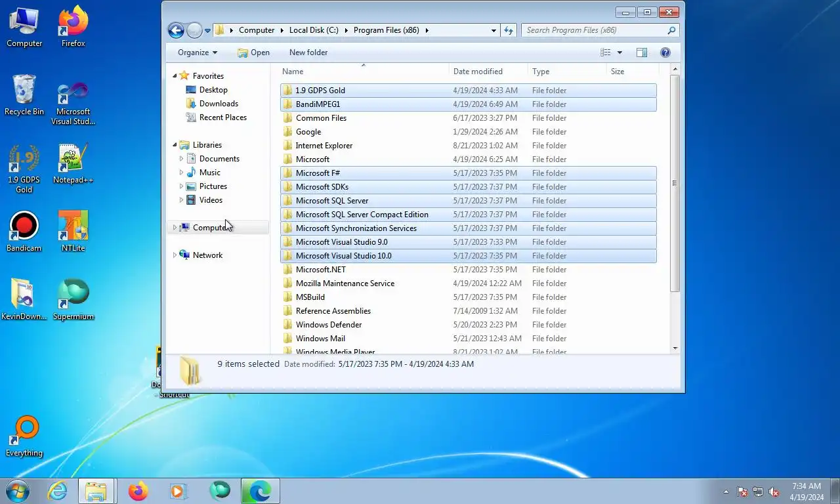Select the Microsoft Visual Studio desktop shortcut

[73, 104]
